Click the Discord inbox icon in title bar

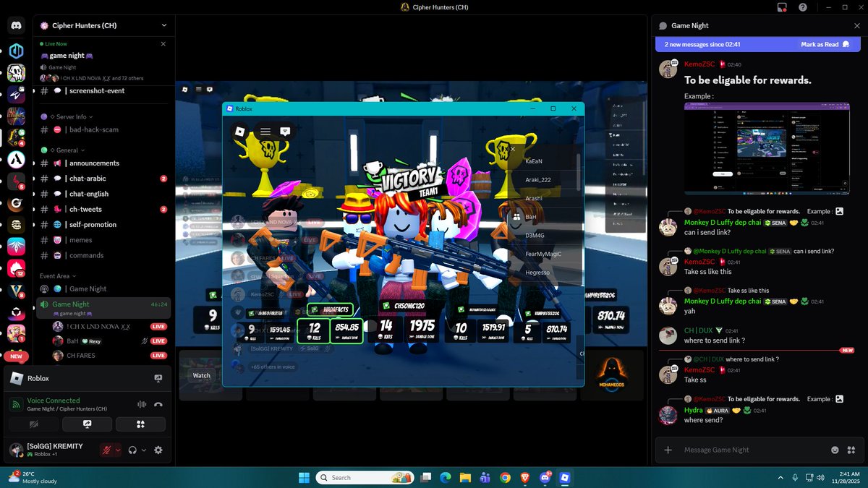point(781,7)
